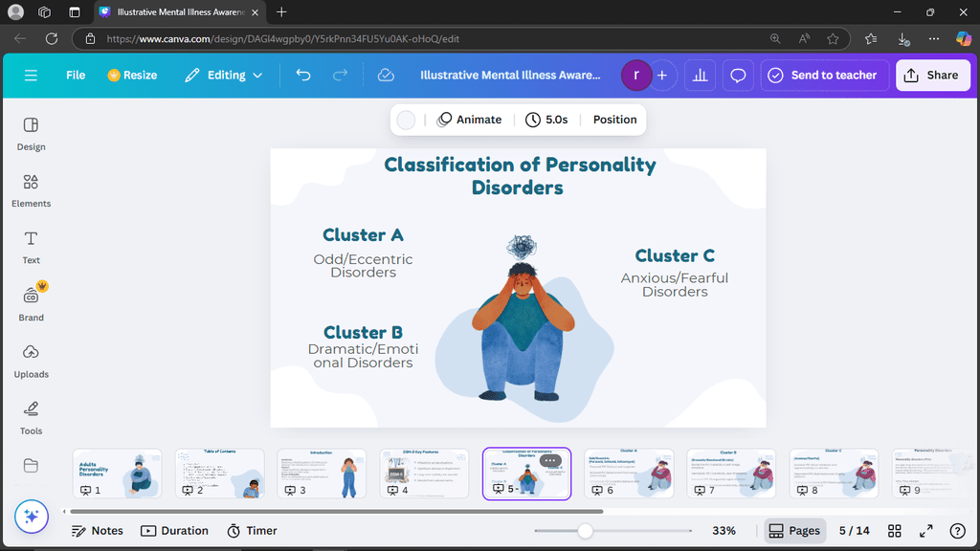Go to page 3 Introduction thumbnail
Screen dimensions: 980x551
(x=322, y=474)
